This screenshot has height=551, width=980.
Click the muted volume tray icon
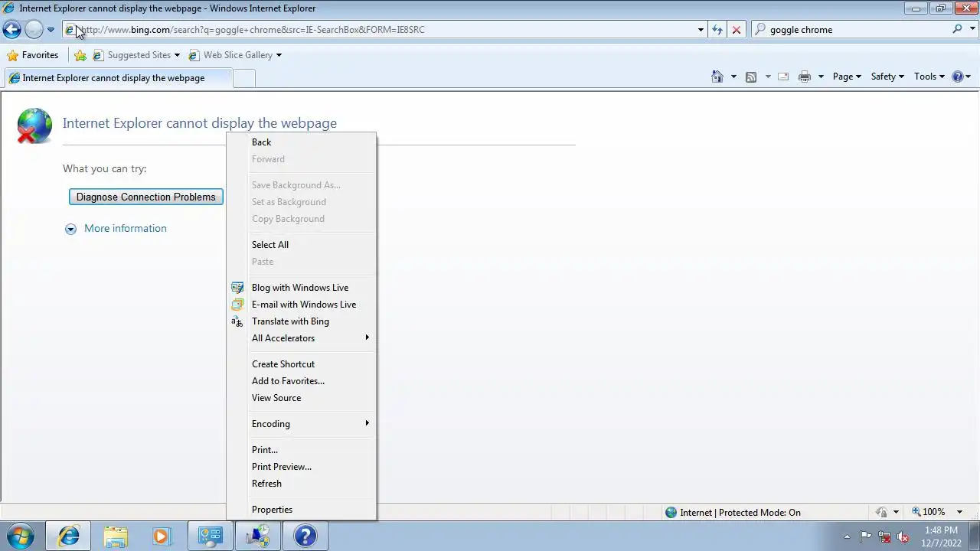click(903, 536)
